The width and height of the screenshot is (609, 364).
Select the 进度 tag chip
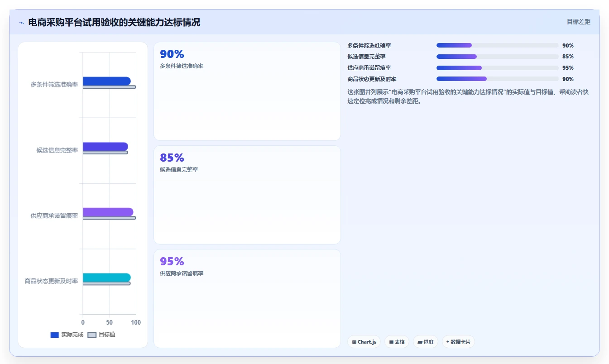[x=426, y=342]
